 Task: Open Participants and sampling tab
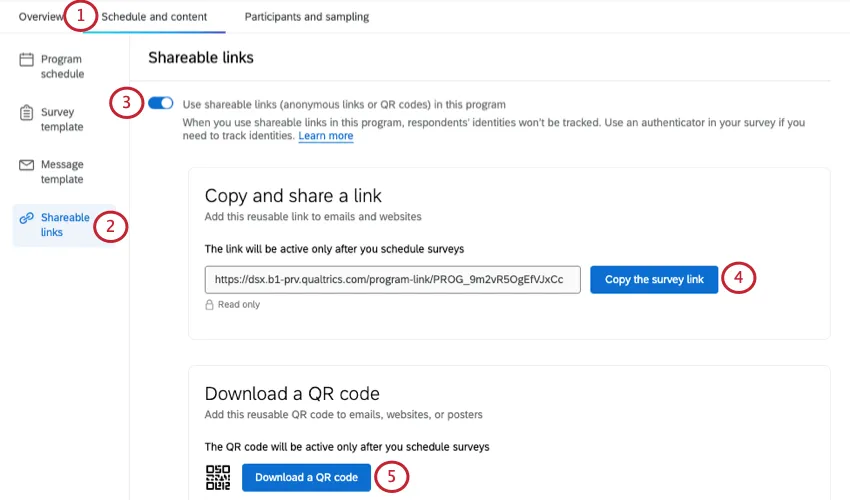(306, 17)
